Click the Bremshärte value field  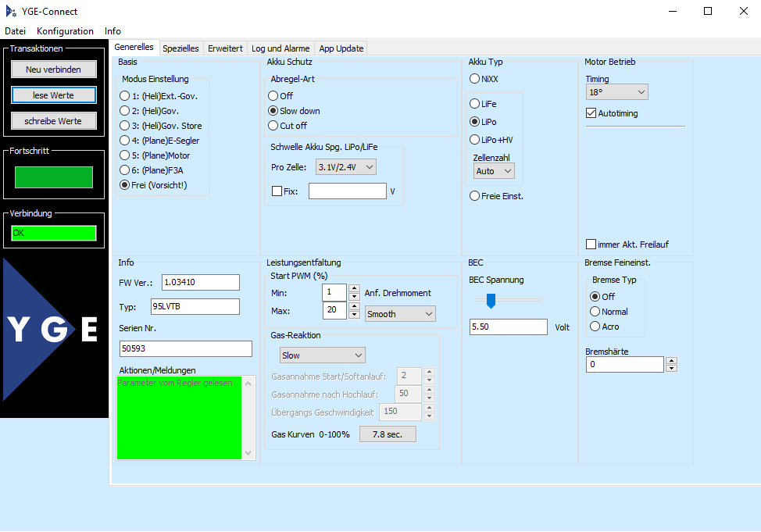[624, 365]
